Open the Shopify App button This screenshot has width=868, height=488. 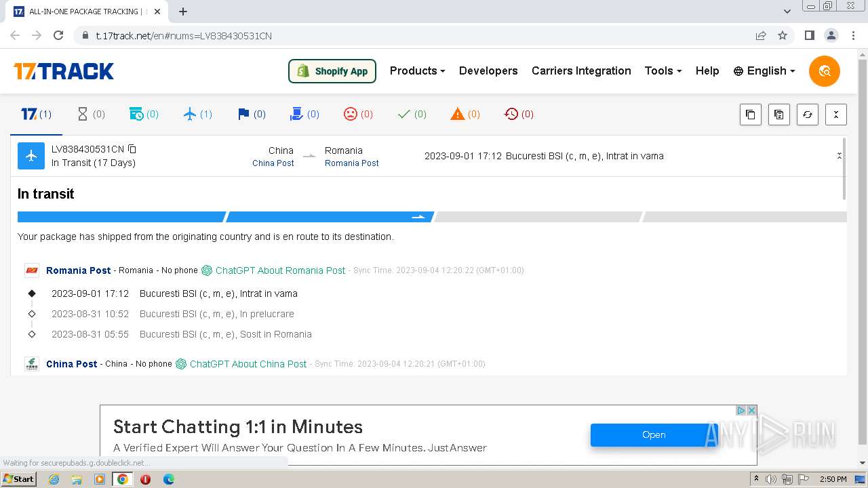[332, 71]
